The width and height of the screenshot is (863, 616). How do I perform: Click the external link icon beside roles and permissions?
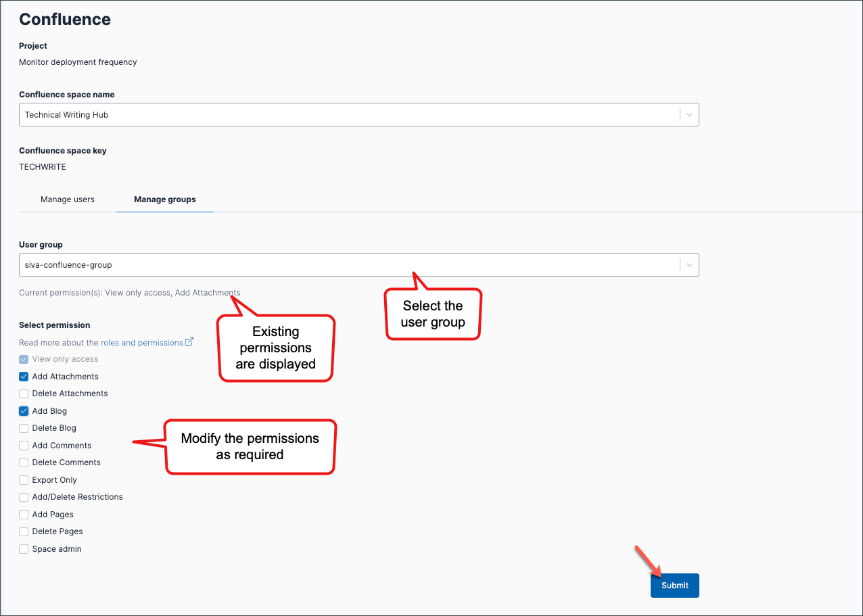pyautogui.click(x=189, y=342)
